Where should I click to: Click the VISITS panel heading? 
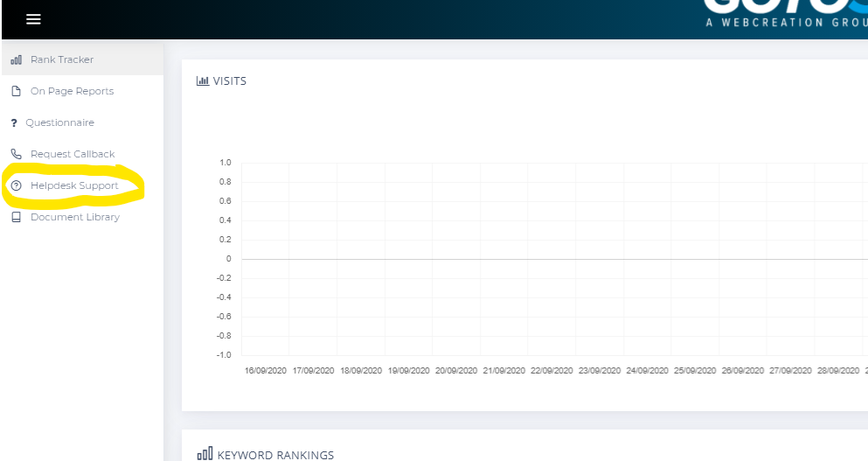coord(229,80)
